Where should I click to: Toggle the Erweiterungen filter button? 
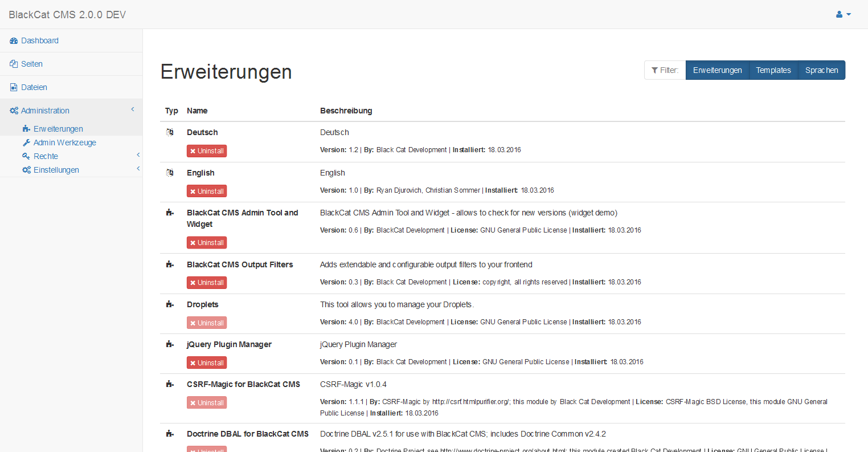coord(717,70)
